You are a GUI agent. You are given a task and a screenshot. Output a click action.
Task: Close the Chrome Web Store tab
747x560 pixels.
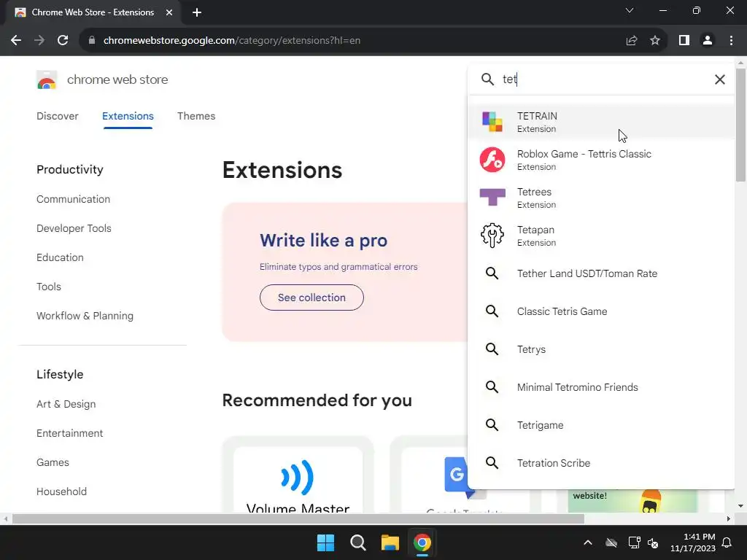click(x=169, y=12)
